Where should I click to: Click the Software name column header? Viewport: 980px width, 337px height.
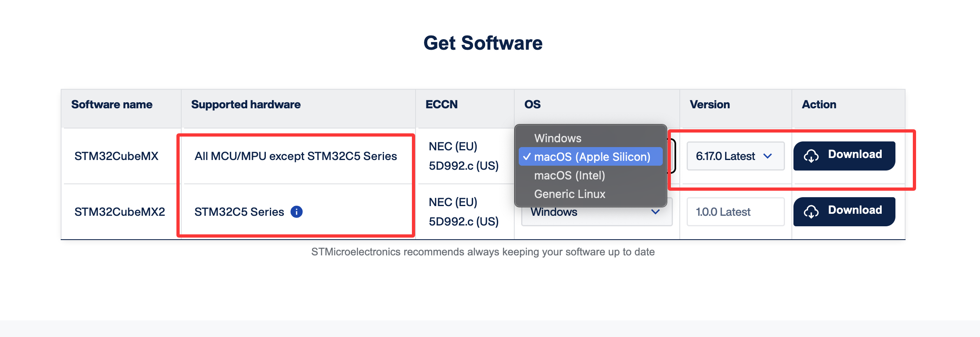112,105
